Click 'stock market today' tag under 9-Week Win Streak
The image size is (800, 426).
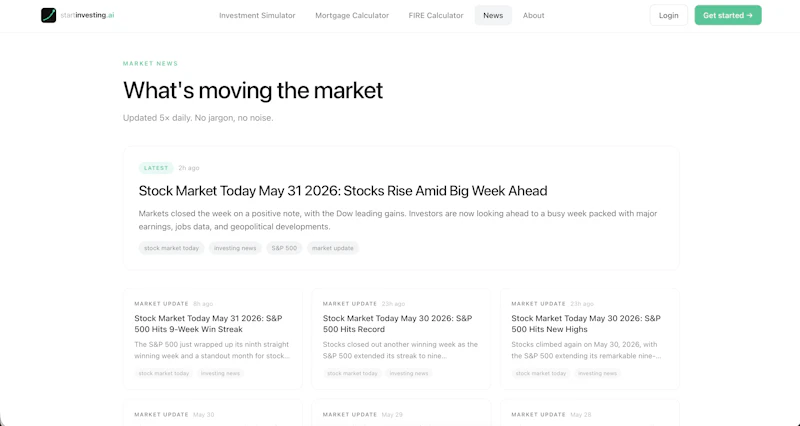pyautogui.click(x=164, y=373)
